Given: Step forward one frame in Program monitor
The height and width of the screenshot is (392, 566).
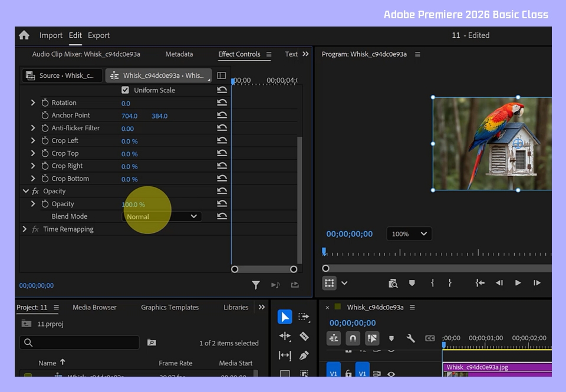Looking at the screenshot, I should click(537, 283).
